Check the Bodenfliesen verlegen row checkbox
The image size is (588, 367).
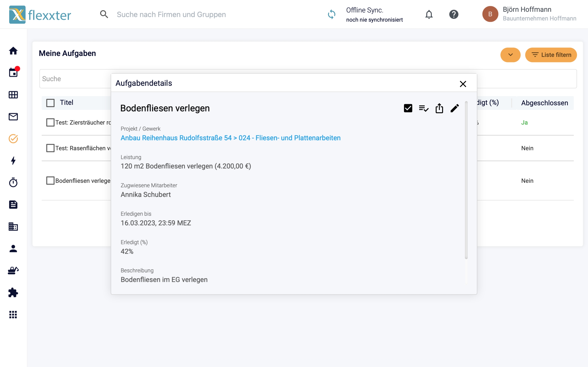click(x=50, y=181)
